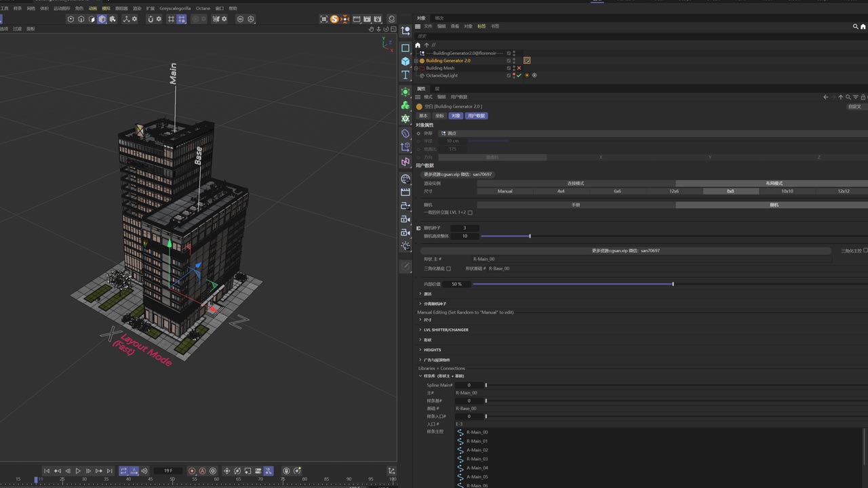Toggle the LVL 1+2 checkbox

(x=470, y=213)
